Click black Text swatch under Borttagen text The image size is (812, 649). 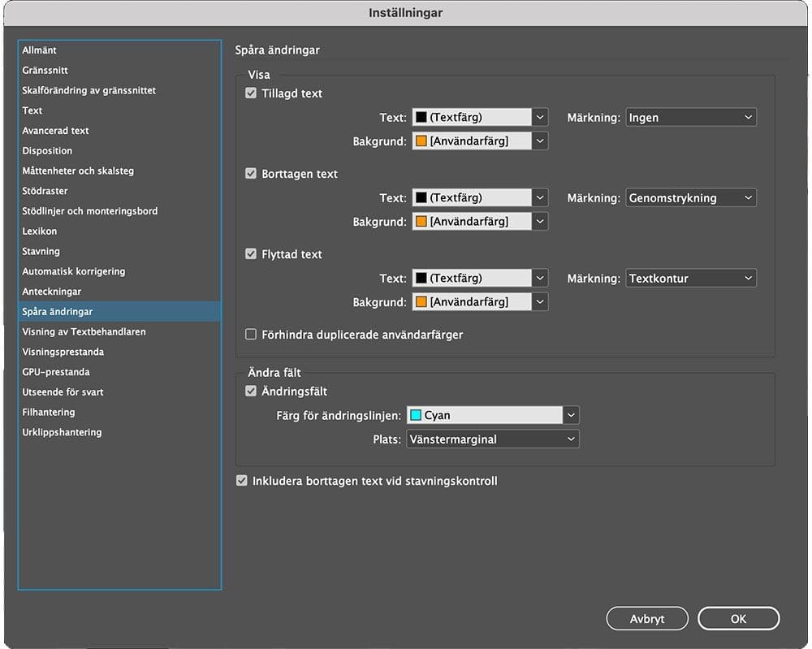click(x=421, y=197)
